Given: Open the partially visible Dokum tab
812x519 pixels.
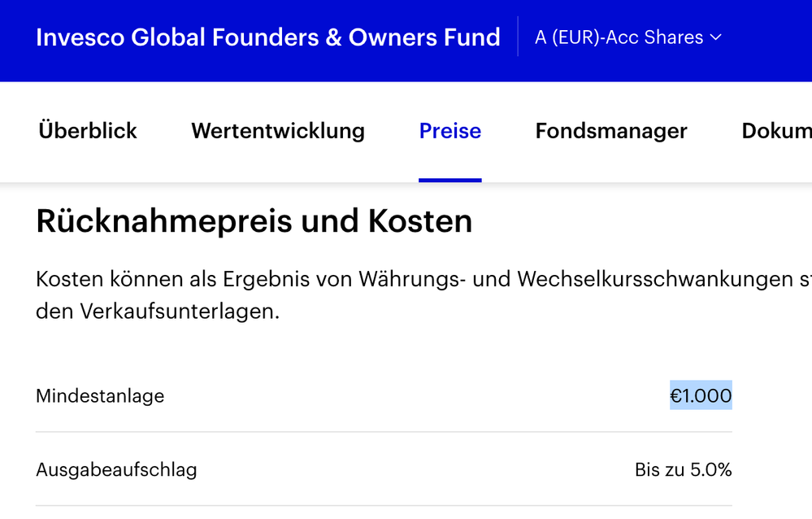Looking at the screenshot, I should 776,131.
